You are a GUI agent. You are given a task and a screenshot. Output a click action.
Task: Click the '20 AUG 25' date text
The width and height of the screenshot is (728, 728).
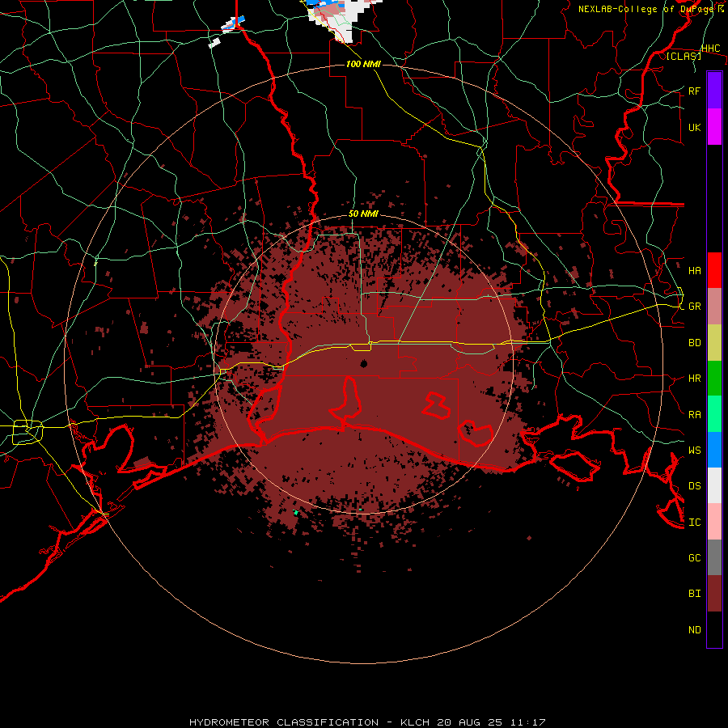(471, 722)
